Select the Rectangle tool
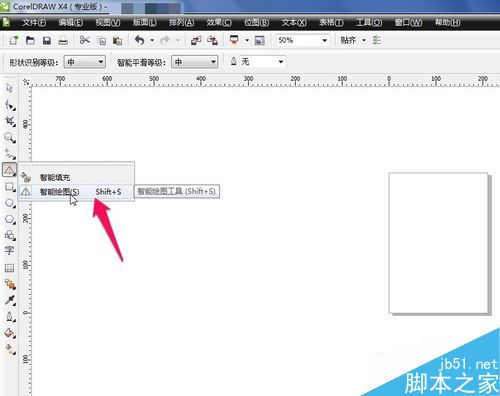This screenshot has width=500, height=396. pyautogui.click(x=10, y=187)
